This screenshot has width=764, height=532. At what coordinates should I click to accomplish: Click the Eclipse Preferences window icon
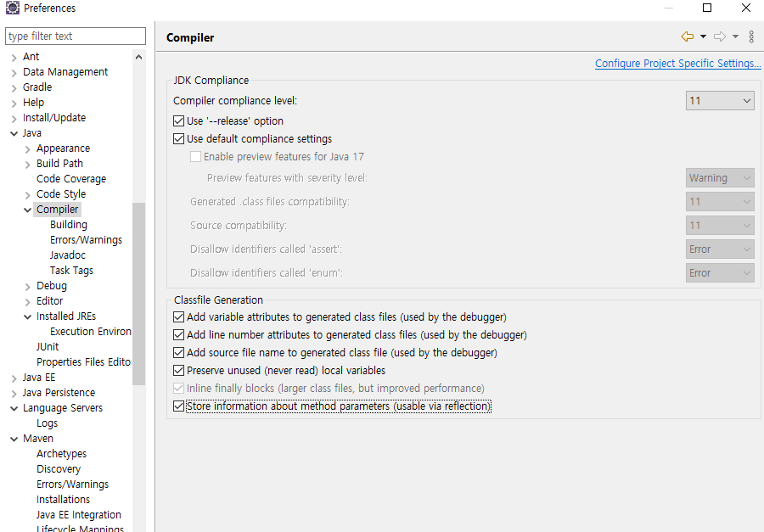point(12,8)
